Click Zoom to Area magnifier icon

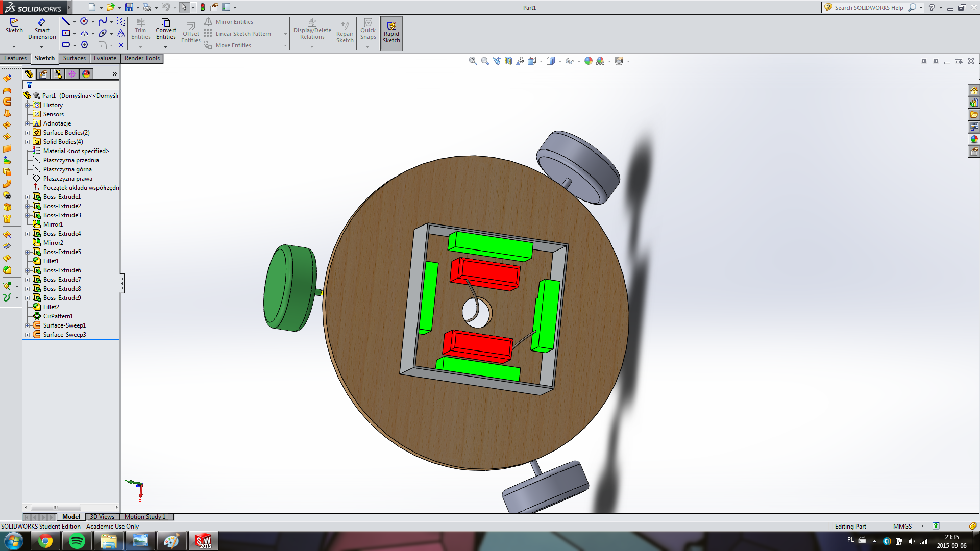(x=485, y=61)
